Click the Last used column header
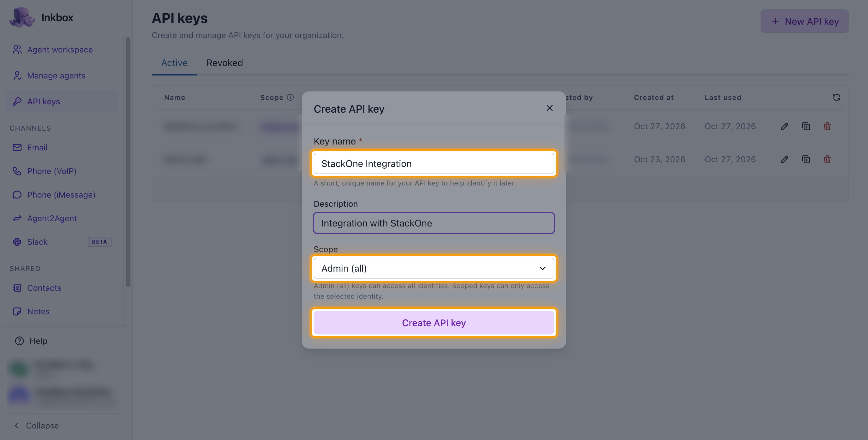 (x=723, y=97)
